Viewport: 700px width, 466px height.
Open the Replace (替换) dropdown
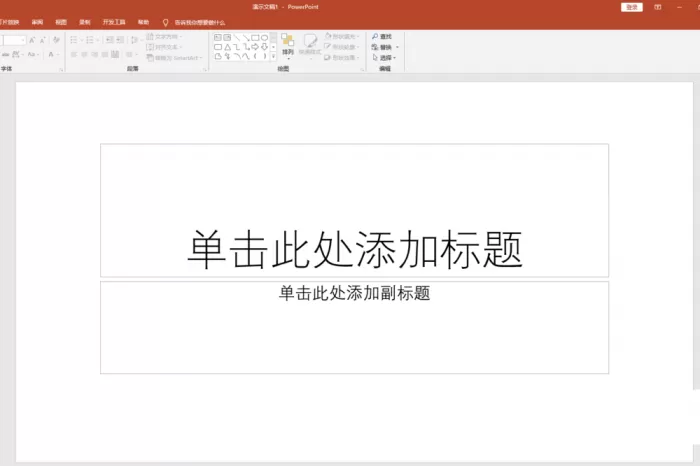[385, 47]
